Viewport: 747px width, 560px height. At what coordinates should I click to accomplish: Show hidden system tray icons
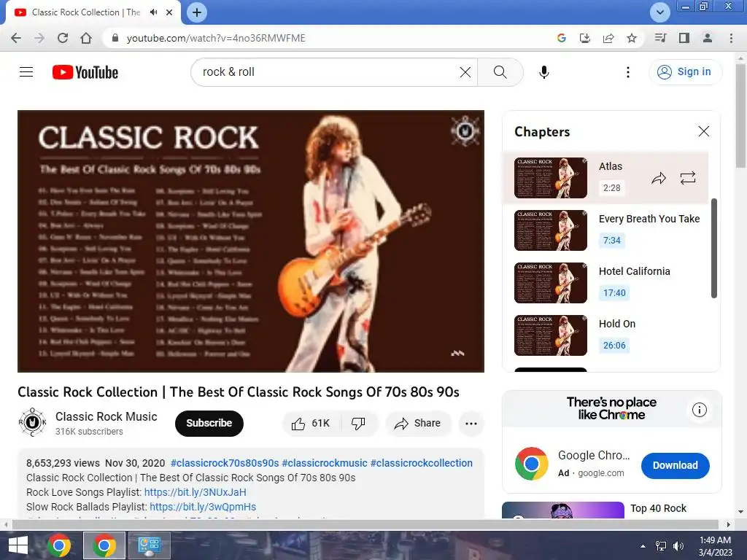point(643,546)
